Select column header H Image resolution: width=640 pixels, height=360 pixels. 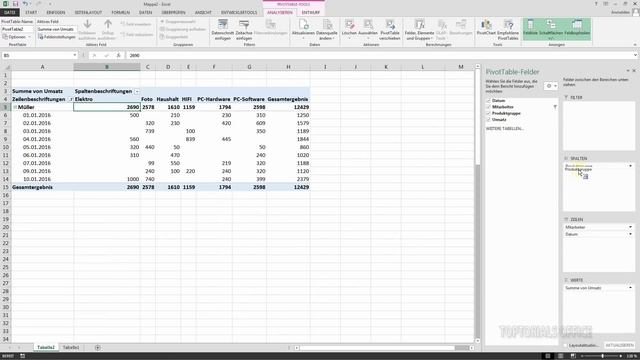click(x=288, y=67)
